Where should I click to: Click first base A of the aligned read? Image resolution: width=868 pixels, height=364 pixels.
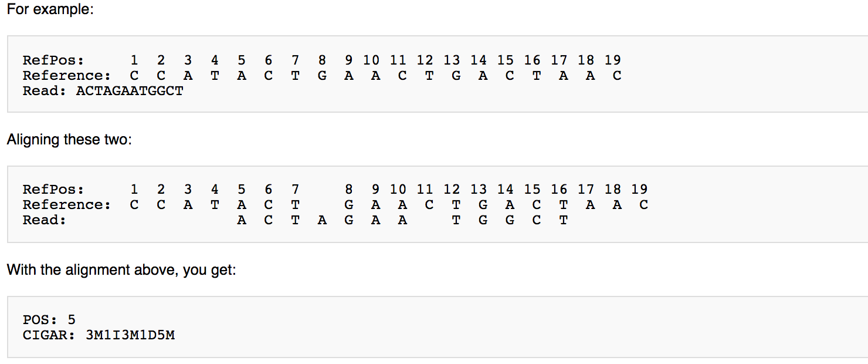click(x=242, y=220)
